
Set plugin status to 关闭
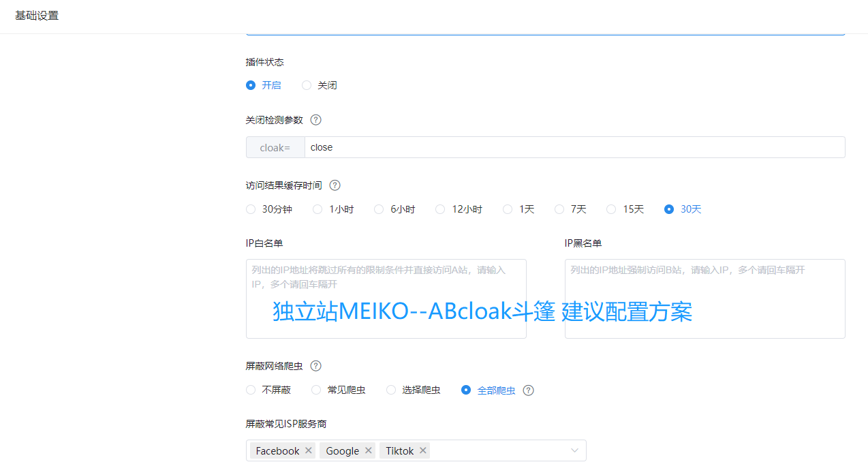[307, 85]
